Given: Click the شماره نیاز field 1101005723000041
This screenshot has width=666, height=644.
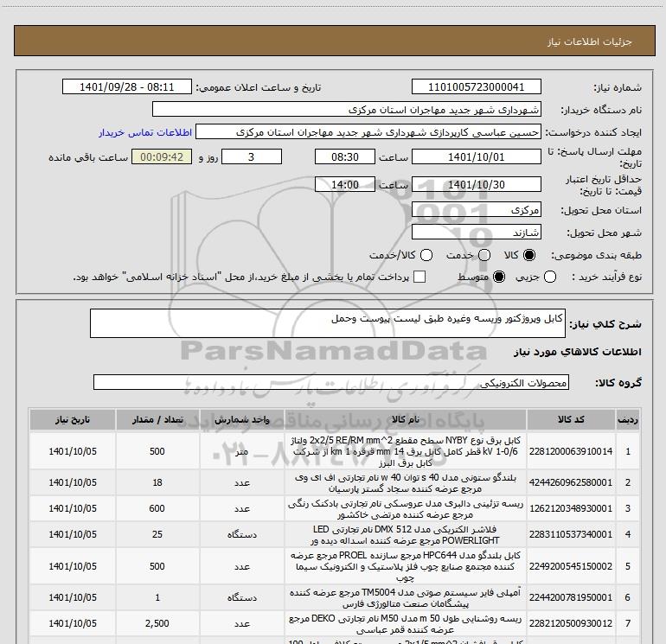Looking at the screenshot, I should pyautogui.click(x=476, y=87).
